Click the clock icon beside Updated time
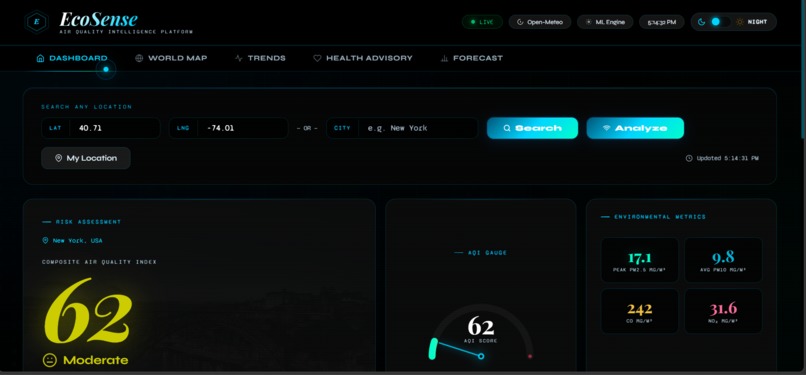 (x=689, y=158)
